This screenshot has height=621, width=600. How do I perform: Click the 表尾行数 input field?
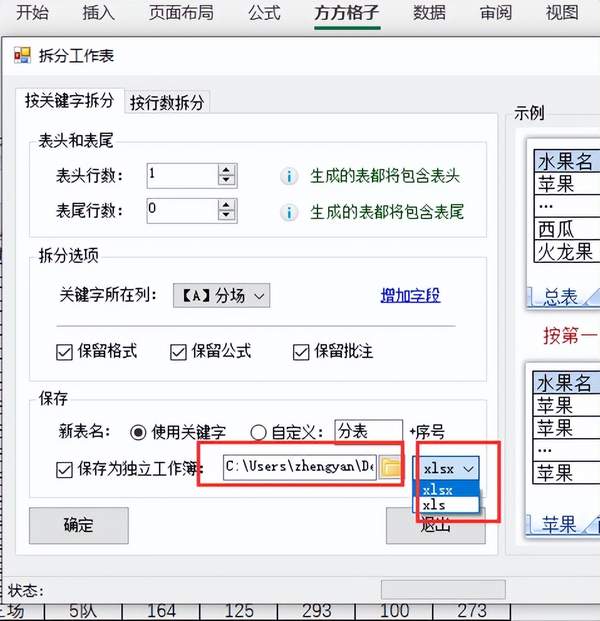pyautogui.click(x=182, y=210)
